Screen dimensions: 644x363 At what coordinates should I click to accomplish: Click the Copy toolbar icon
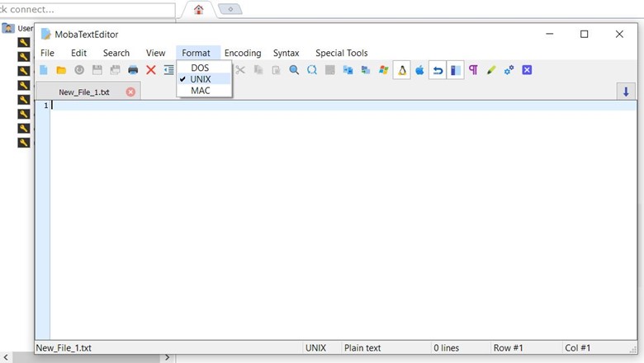[258, 70]
